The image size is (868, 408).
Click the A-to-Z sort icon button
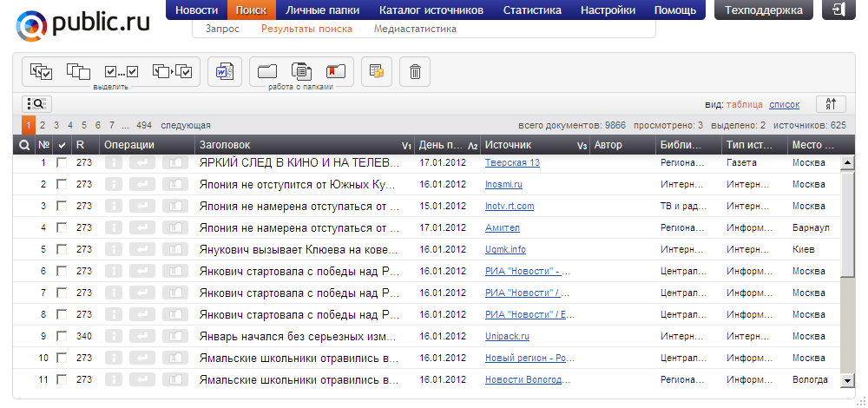[831, 103]
